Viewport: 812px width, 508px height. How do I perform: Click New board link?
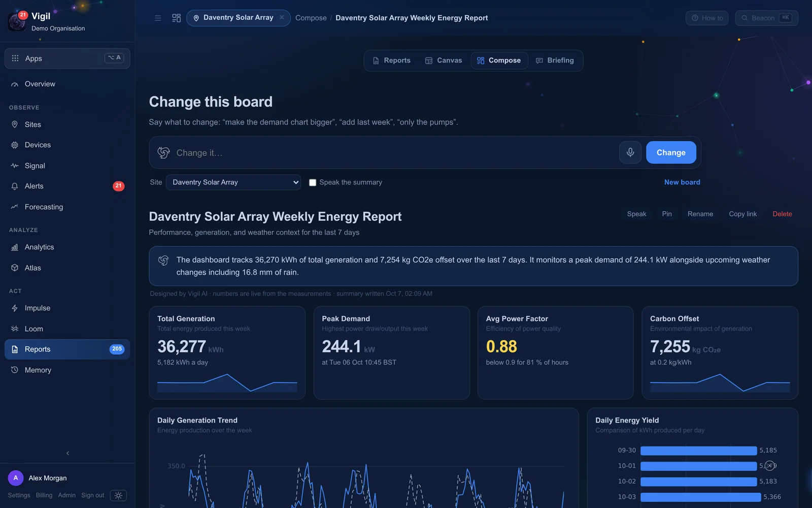point(682,182)
